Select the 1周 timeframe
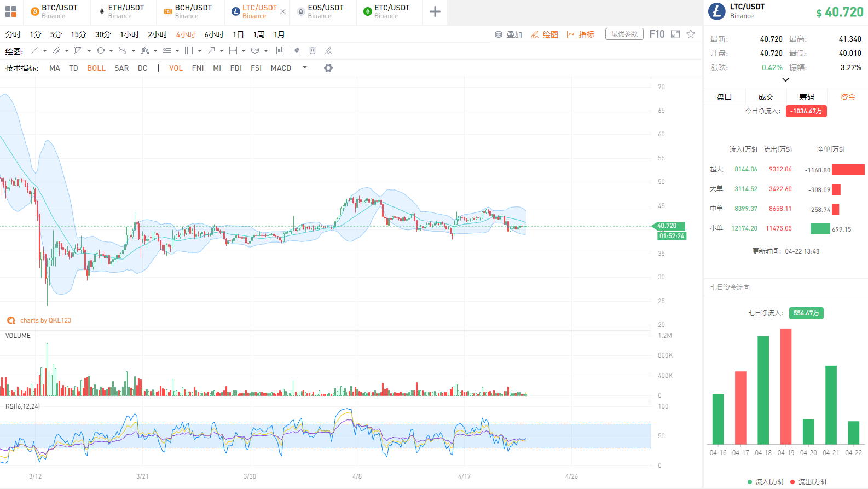The image size is (868, 489). point(259,34)
